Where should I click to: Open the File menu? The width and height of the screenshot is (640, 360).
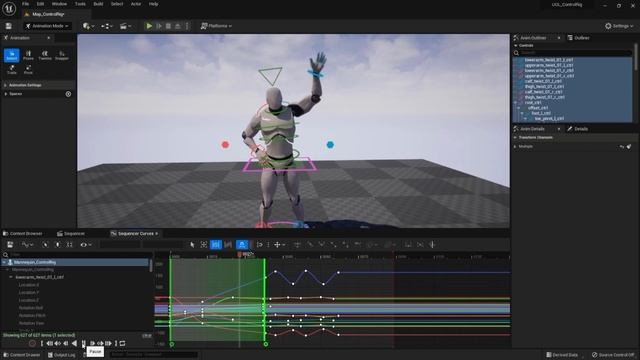coord(25,4)
